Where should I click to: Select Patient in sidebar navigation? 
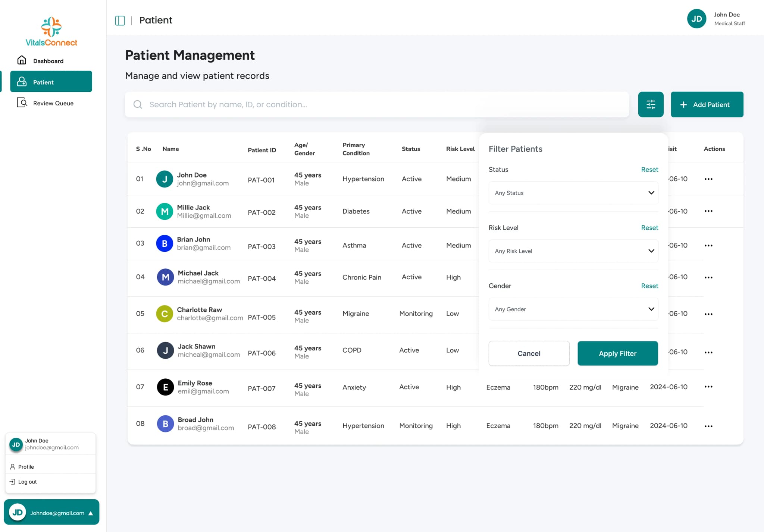(51, 82)
